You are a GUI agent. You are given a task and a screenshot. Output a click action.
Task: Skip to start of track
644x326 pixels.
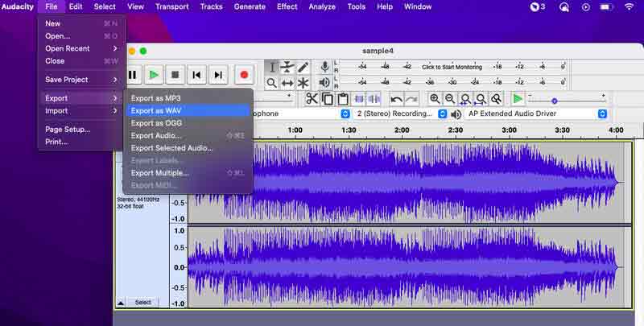click(x=196, y=75)
